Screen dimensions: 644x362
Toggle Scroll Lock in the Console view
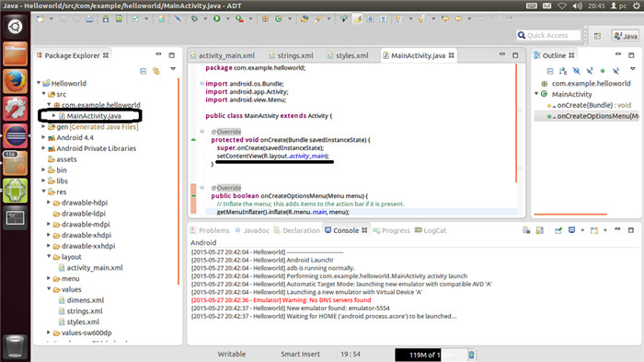point(540,230)
